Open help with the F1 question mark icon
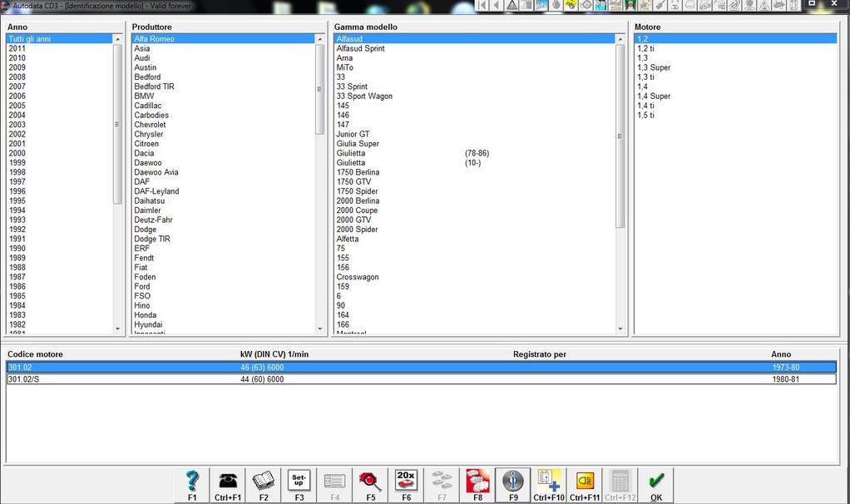Image resolution: width=850 pixels, height=504 pixels. pyautogui.click(x=192, y=485)
